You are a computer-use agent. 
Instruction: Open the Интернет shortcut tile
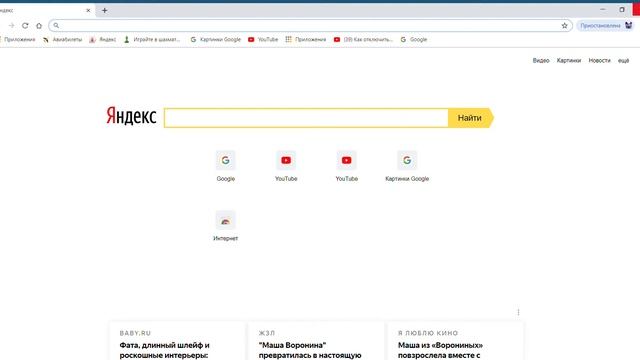[225, 226]
